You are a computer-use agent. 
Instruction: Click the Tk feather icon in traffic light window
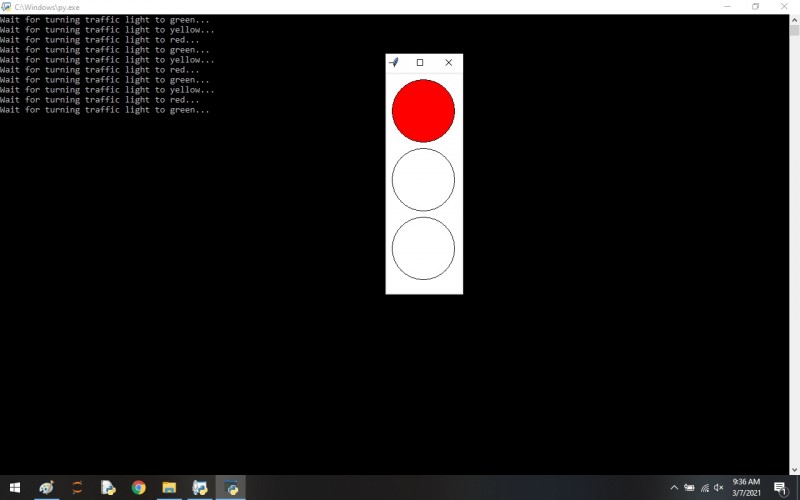pos(393,62)
